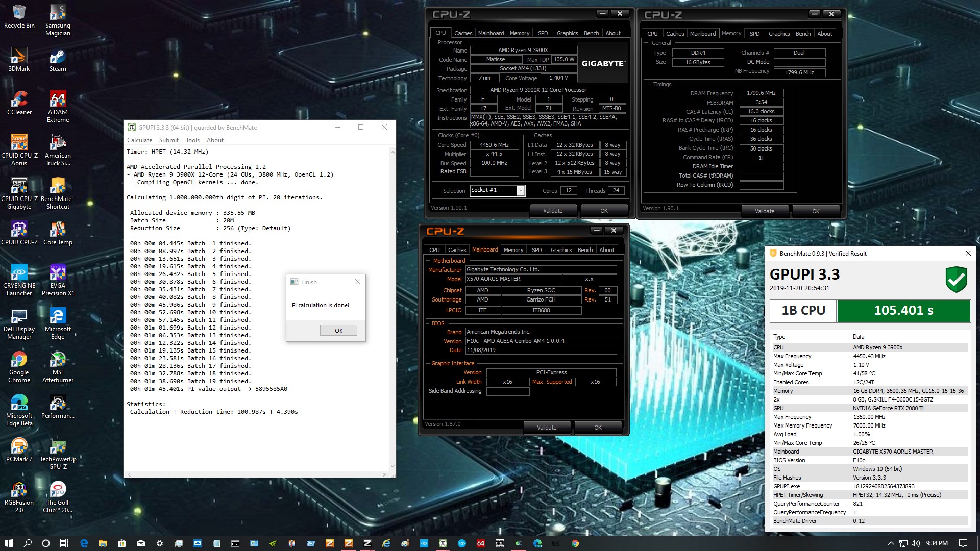980x551 pixels.
Task: Close the Finish dialog with X
Action: 358,282
